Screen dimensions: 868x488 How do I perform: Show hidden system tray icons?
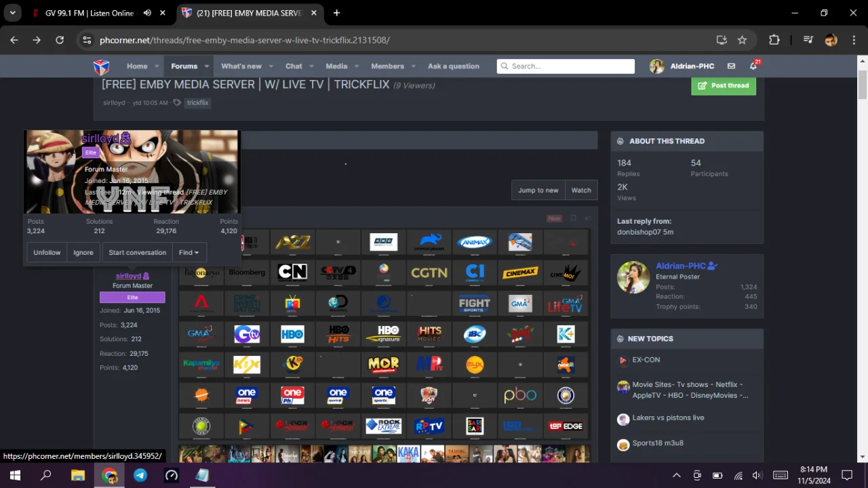676,475
